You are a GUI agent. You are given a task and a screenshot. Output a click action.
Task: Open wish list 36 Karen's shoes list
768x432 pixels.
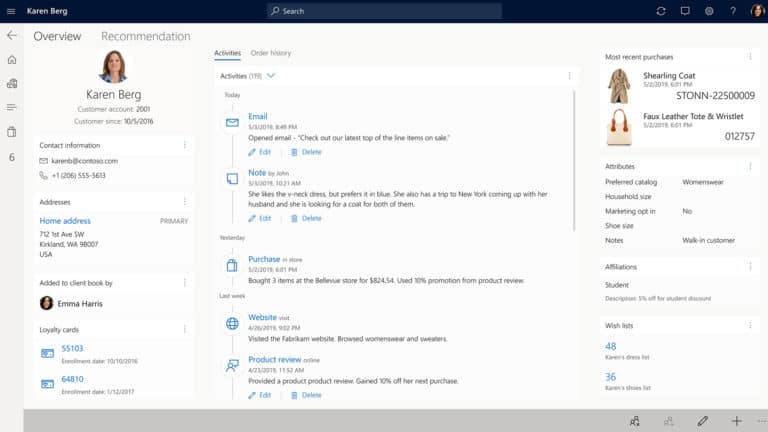(610, 377)
